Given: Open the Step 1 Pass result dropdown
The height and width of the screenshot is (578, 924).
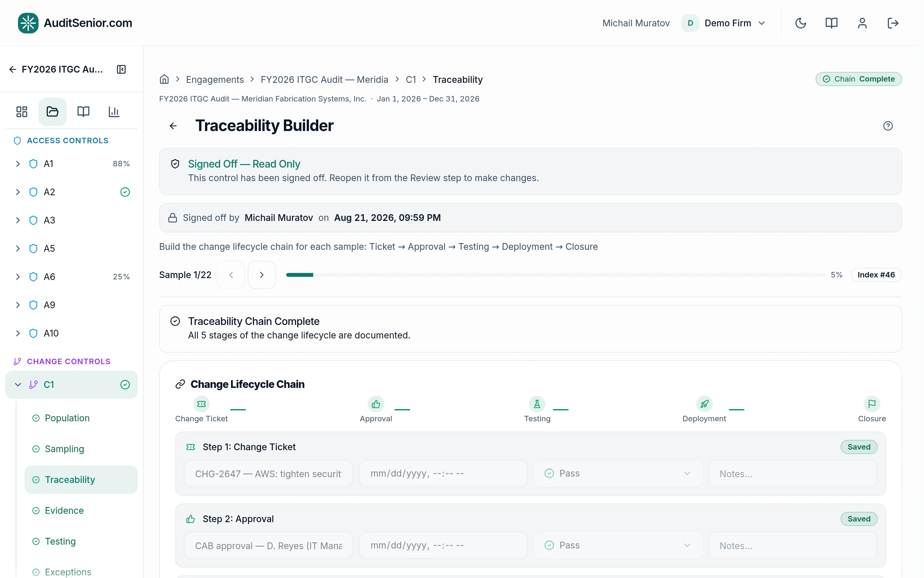Looking at the screenshot, I should click(618, 474).
